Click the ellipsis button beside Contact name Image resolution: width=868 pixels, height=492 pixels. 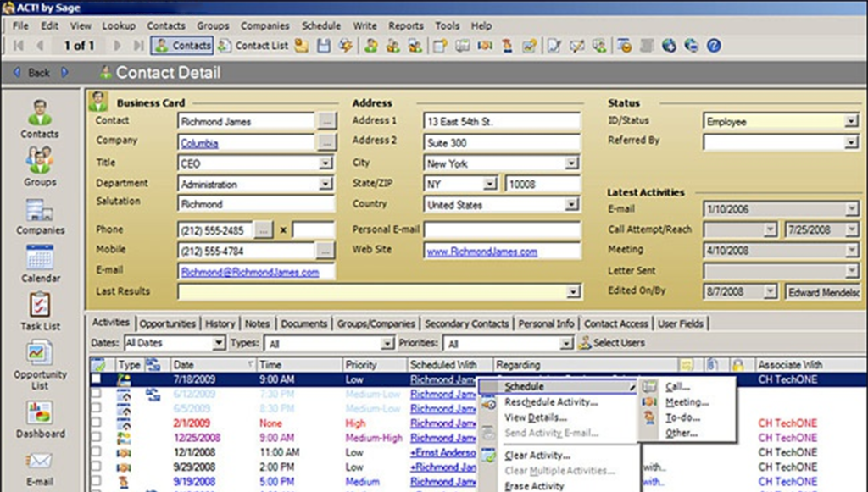click(326, 120)
